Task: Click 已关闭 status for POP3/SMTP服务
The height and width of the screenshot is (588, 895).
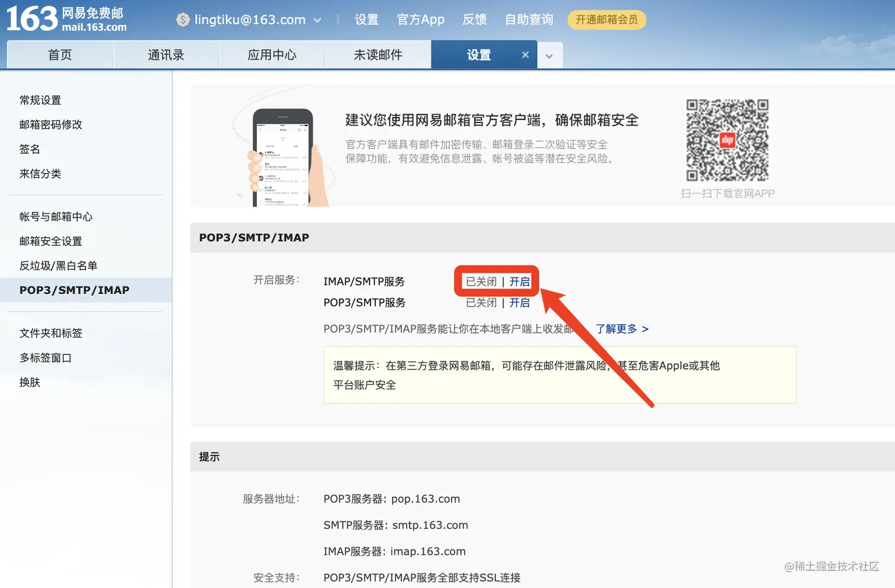Action: tap(481, 303)
